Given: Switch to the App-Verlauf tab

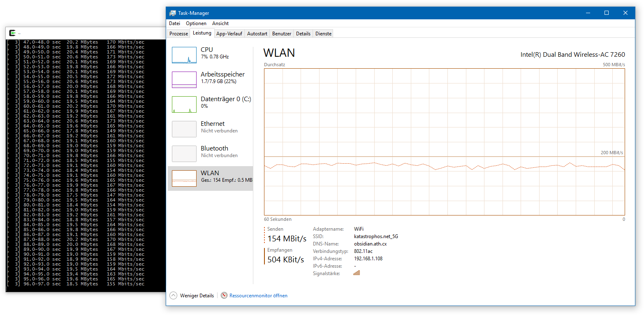Looking at the screenshot, I should [229, 34].
